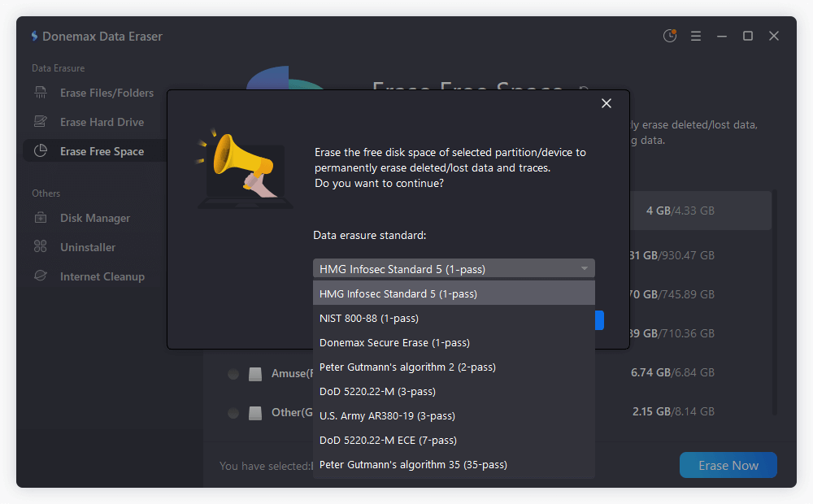Click the history clock icon with orange badge
This screenshot has height=504, width=813.
pyautogui.click(x=669, y=36)
